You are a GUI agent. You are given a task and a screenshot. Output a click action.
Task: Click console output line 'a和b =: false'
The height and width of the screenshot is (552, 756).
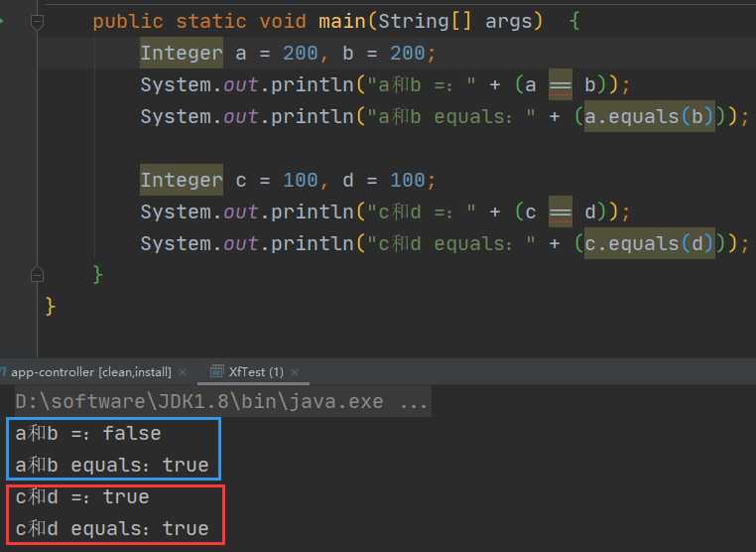click(87, 433)
